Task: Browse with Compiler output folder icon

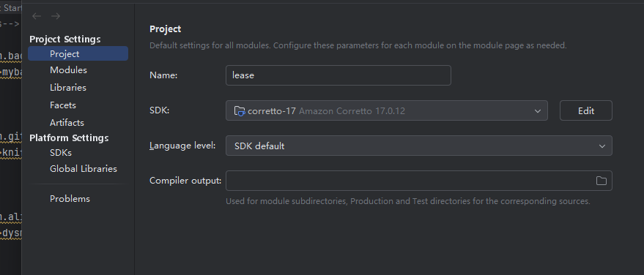Action: (x=601, y=181)
